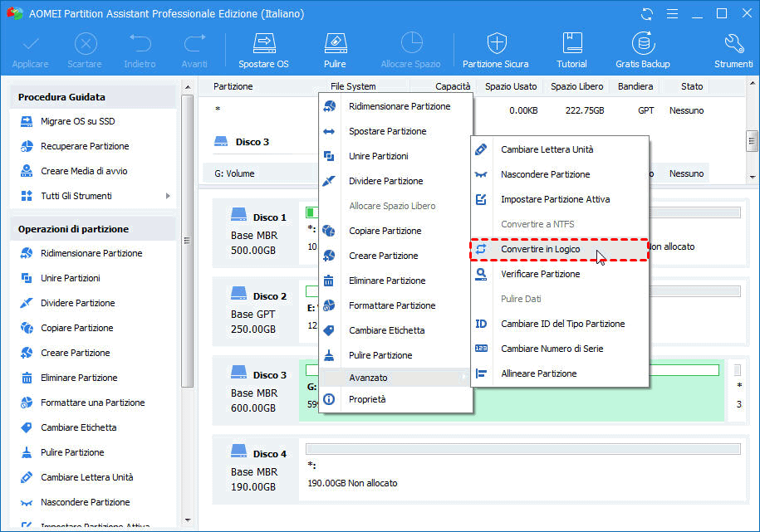Click the Spazio Libero column header
Image resolution: width=760 pixels, height=532 pixels.
[576, 86]
